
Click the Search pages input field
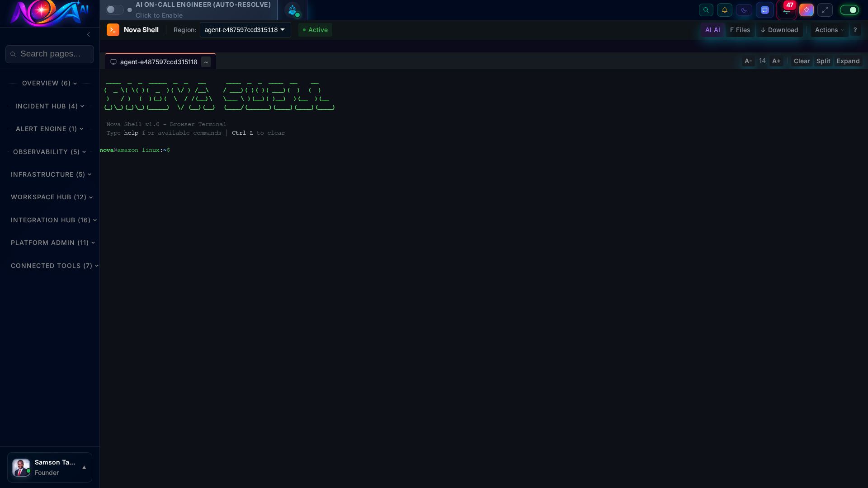[x=49, y=54]
